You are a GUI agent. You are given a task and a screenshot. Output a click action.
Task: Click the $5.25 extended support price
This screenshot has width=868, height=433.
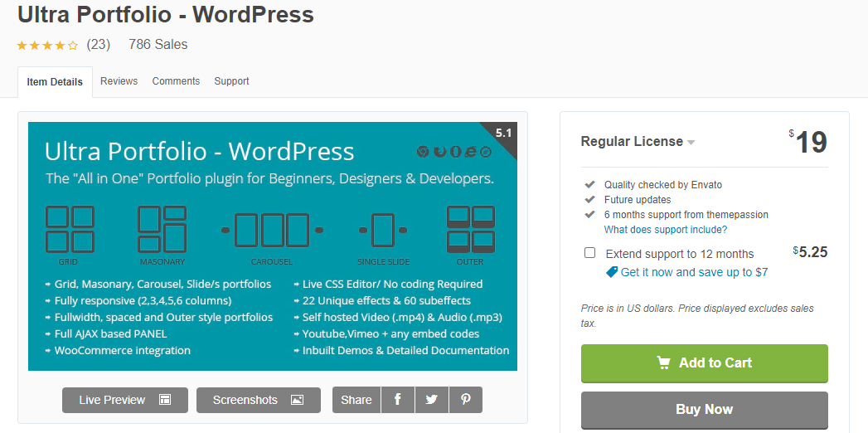[x=810, y=252]
